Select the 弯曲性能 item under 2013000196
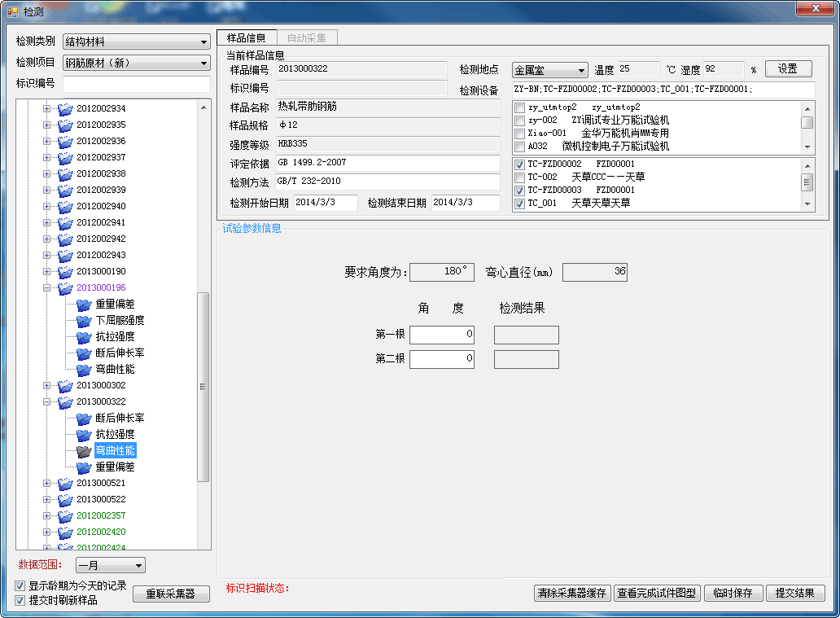Image resolution: width=840 pixels, height=618 pixels. coord(116,369)
